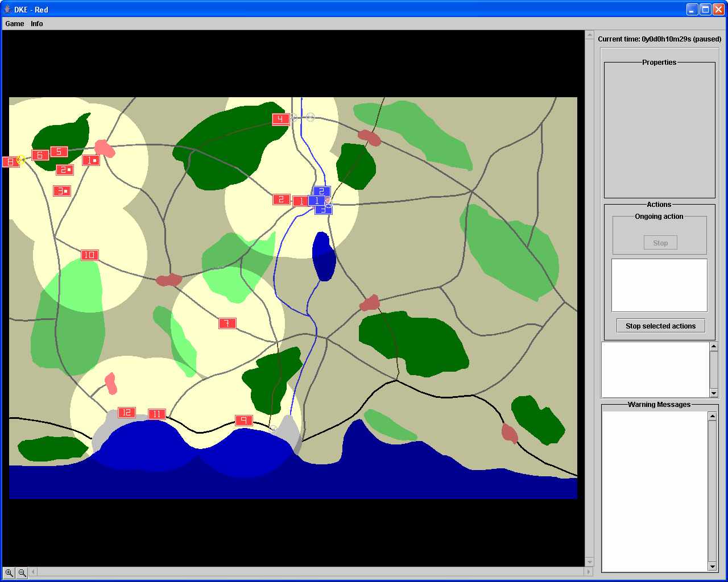
Task: Click the yellow crossed-circle marker
Action: (x=21, y=160)
